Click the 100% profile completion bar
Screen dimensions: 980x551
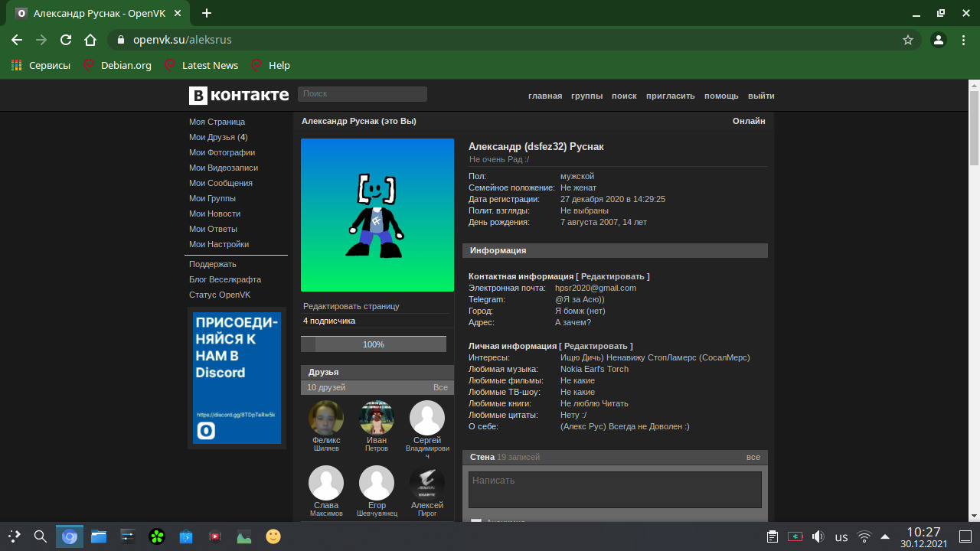pos(374,344)
